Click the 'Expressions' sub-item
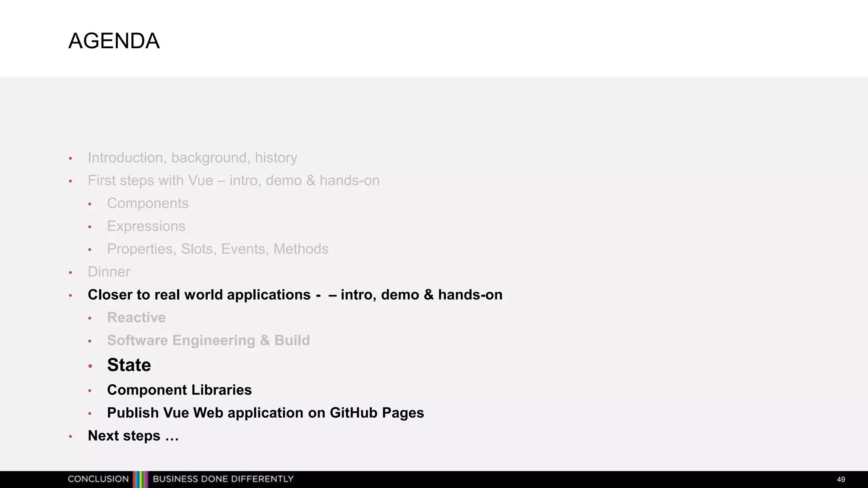The height and width of the screenshot is (488, 868). tap(146, 226)
